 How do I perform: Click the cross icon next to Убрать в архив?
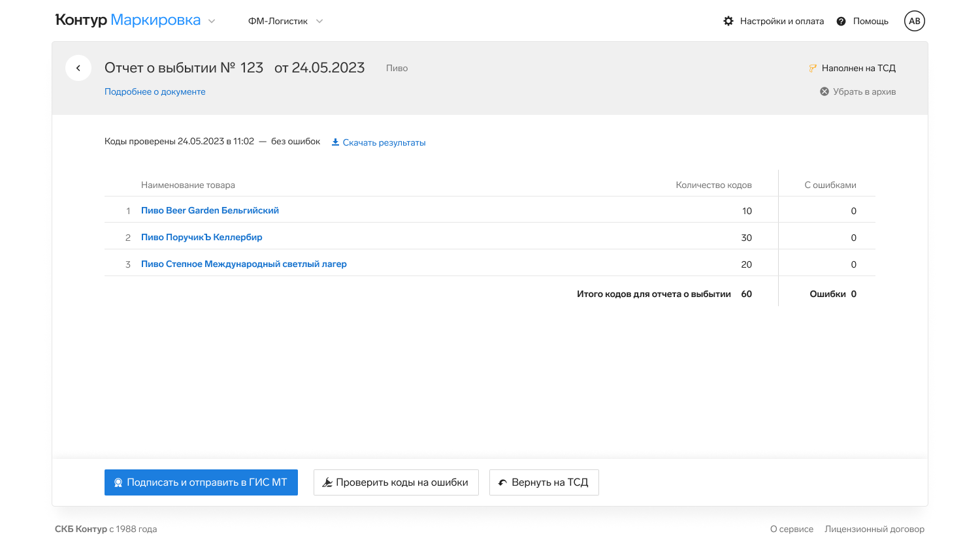click(x=825, y=91)
